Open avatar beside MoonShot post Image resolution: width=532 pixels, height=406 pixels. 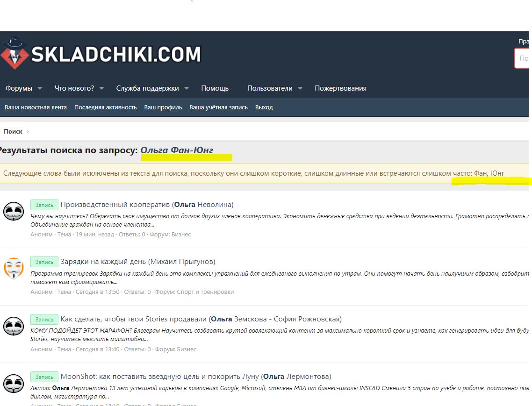point(14,383)
